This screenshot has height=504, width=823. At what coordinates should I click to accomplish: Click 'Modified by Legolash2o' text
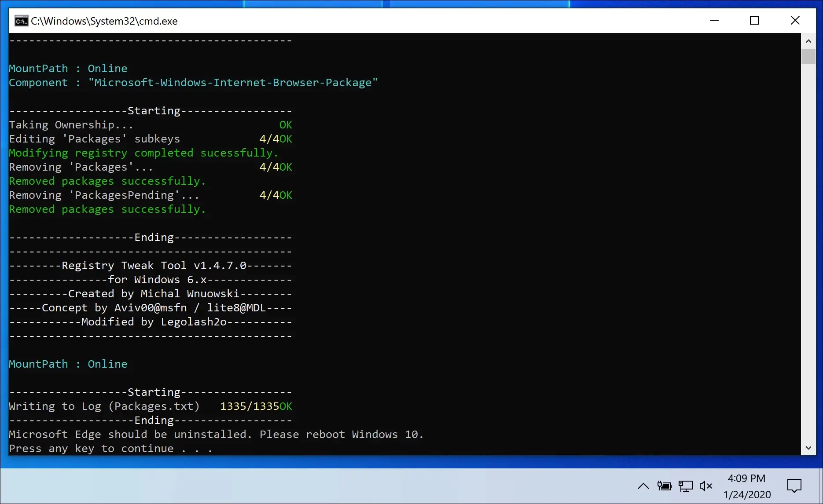coord(154,322)
